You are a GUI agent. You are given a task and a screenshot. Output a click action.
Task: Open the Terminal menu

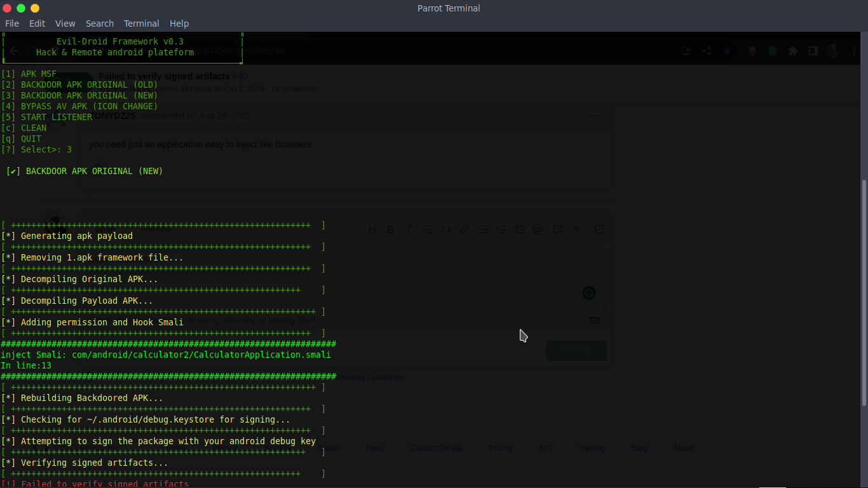pyautogui.click(x=141, y=23)
